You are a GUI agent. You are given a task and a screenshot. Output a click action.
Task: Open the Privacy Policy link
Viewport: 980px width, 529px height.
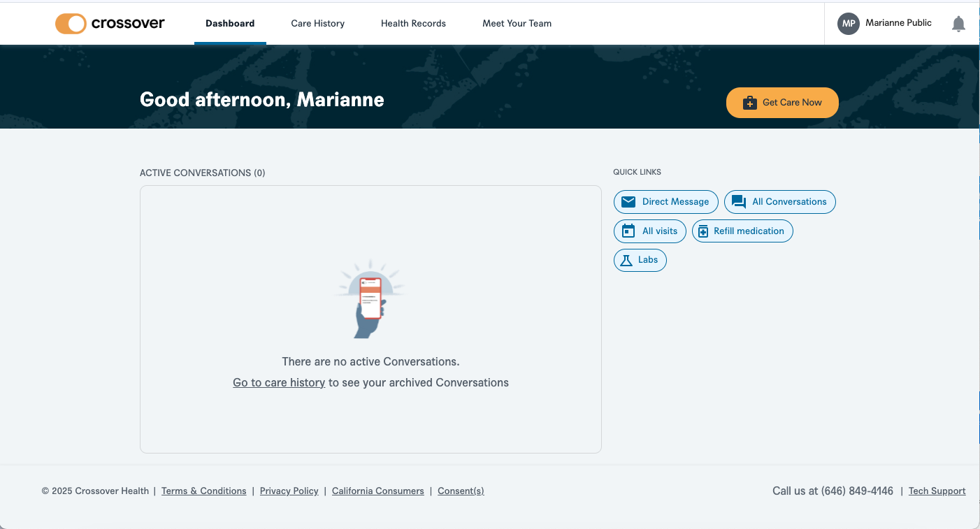[289, 491]
